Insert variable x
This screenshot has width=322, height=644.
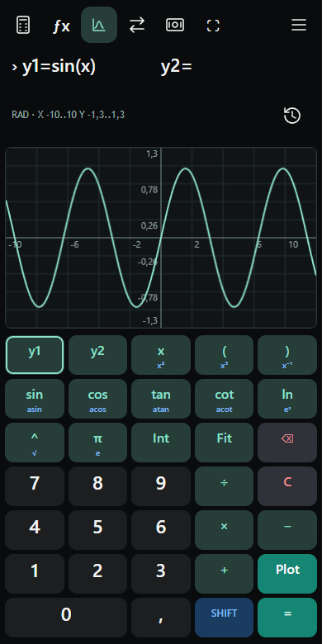pyautogui.click(x=161, y=355)
